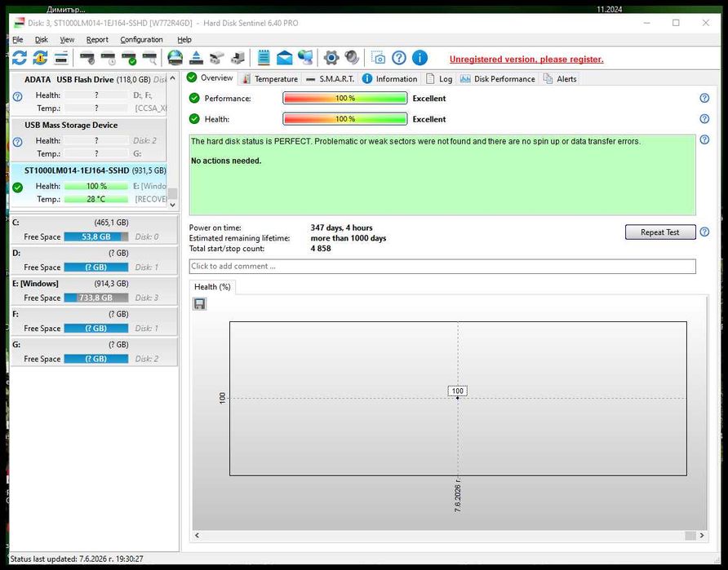The height and width of the screenshot is (570, 728).
Task: Switch to the Temperature tab
Action: coord(270,79)
